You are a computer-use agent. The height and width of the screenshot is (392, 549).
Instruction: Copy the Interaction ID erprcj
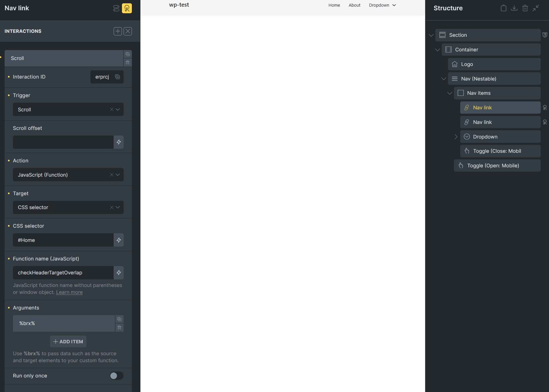(117, 77)
